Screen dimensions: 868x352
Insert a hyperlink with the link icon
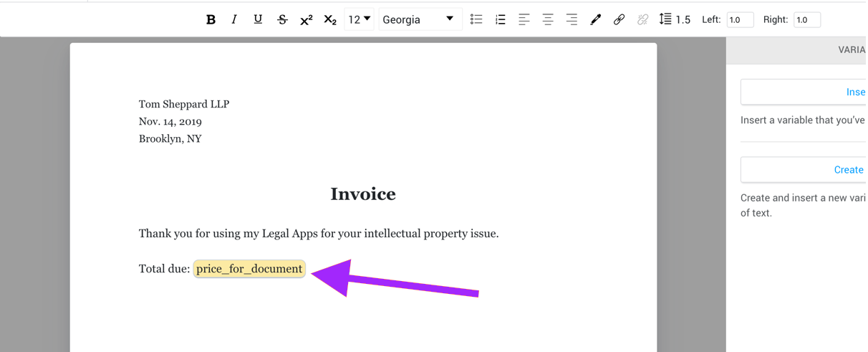coord(619,20)
